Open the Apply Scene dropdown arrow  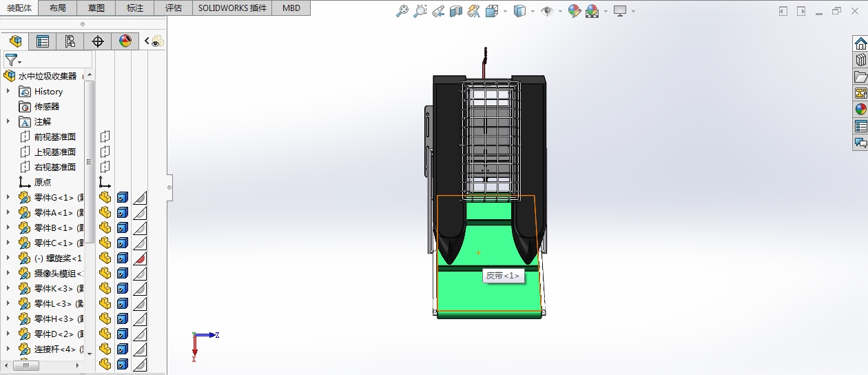[606, 11]
